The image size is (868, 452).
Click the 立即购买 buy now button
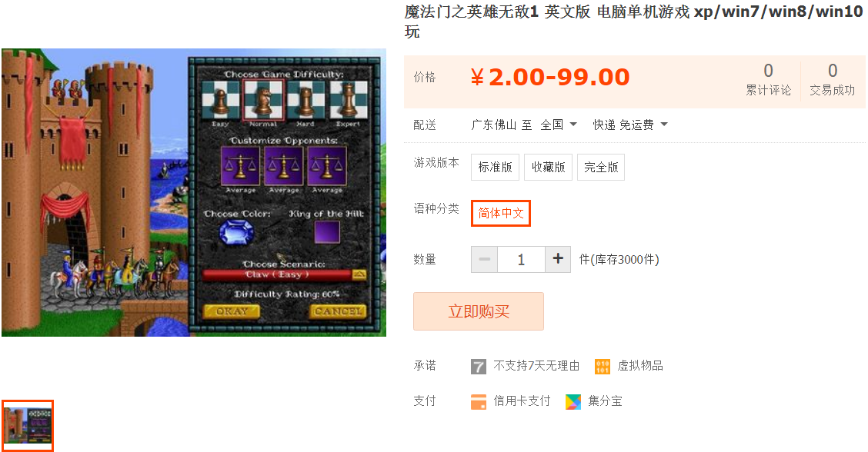[x=479, y=311]
